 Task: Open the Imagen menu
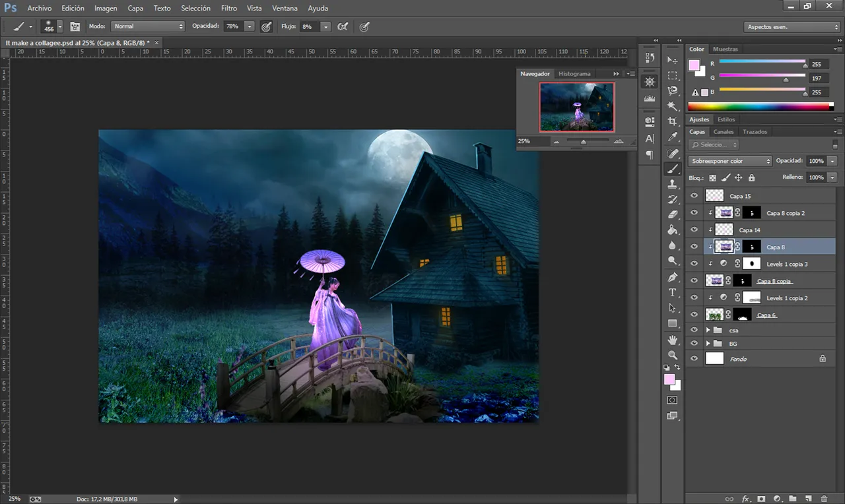pyautogui.click(x=106, y=9)
